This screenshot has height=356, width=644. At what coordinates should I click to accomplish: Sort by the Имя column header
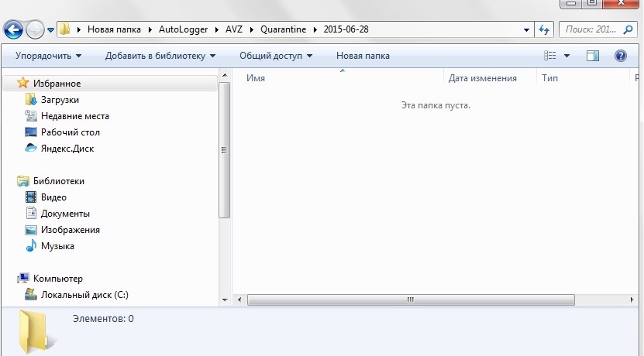click(256, 78)
